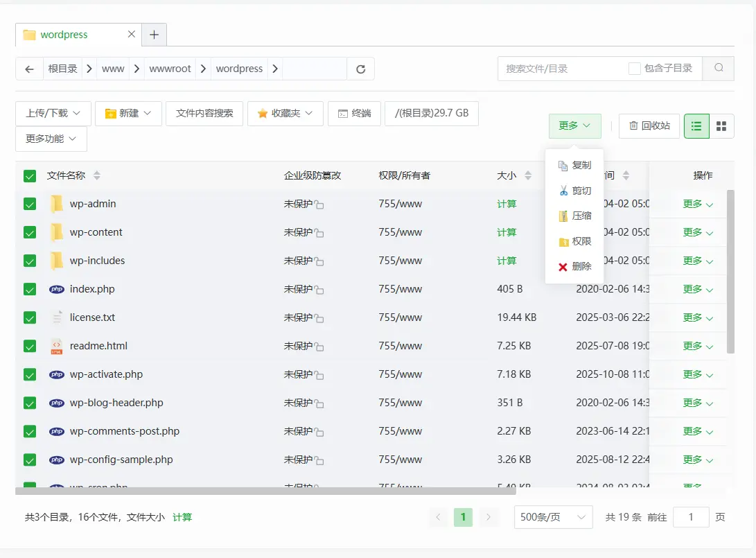Uncheck the wp-includes row checkbox
The width and height of the screenshot is (756, 558).
(30, 261)
